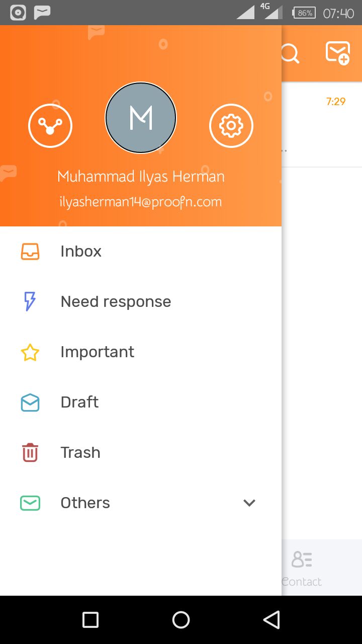Open the Draft folder

click(x=79, y=402)
